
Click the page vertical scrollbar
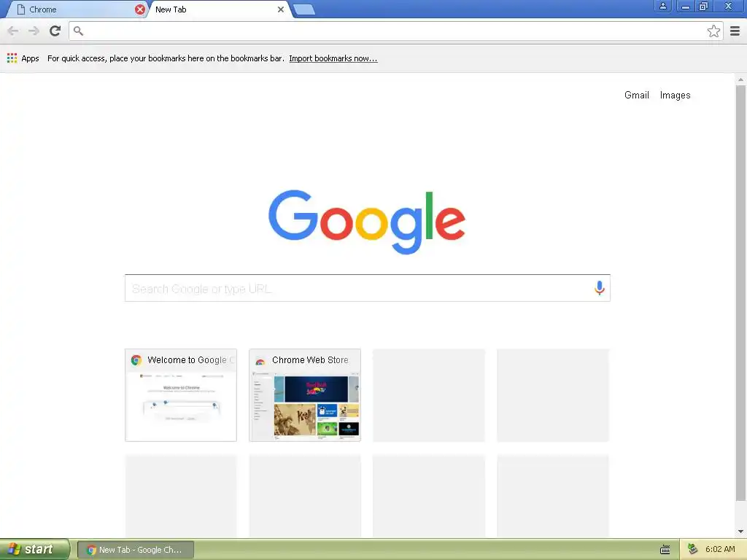741,293
